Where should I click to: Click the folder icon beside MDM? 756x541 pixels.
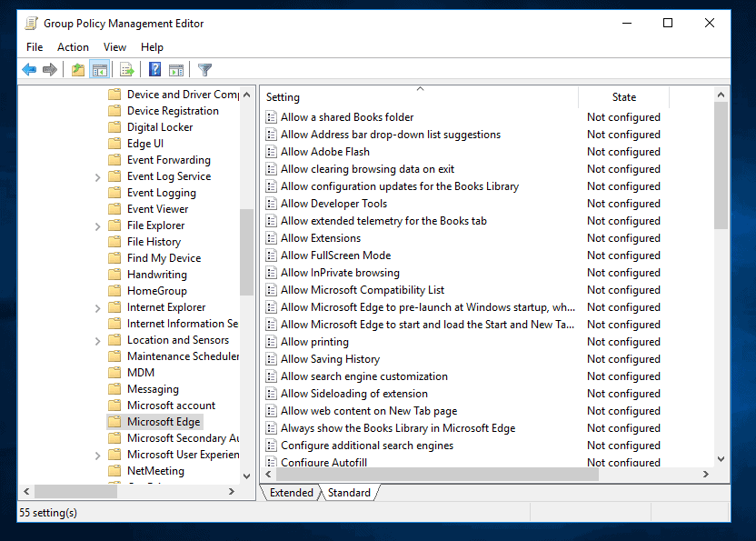pyautogui.click(x=114, y=373)
